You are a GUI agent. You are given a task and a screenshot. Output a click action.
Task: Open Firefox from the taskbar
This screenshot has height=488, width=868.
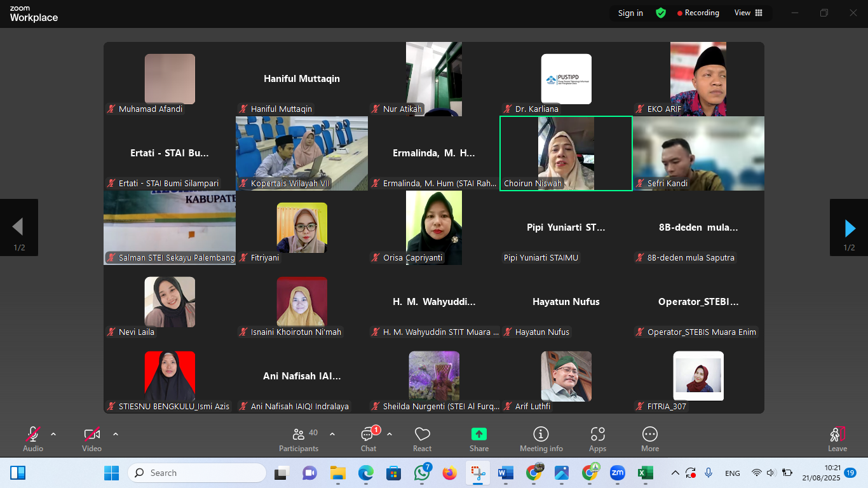(450, 473)
